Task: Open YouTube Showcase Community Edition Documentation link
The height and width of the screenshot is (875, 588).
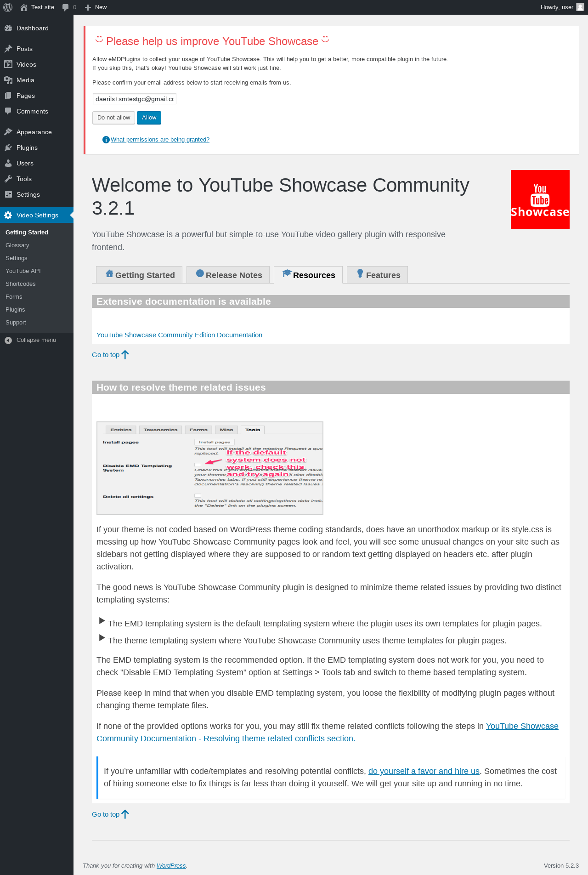Action: point(179,335)
